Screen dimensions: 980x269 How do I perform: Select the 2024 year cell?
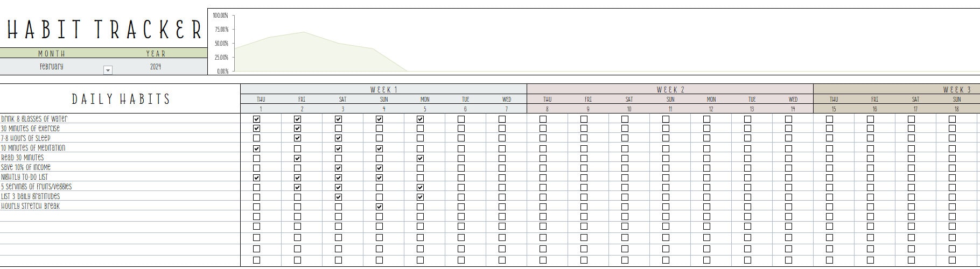click(x=156, y=67)
